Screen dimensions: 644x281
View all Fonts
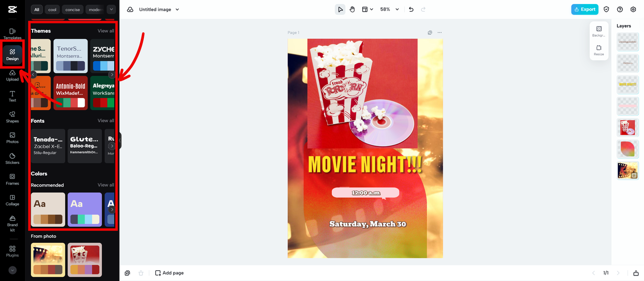click(106, 121)
